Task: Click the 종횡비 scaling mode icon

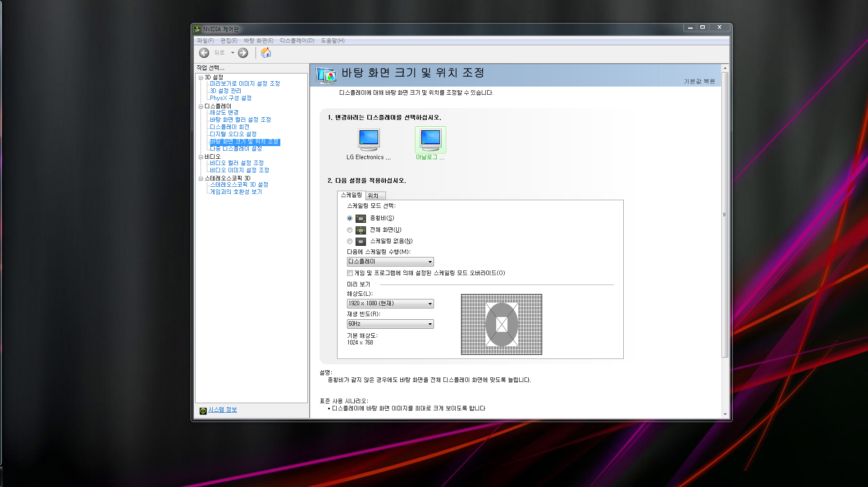Action: click(x=361, y=219)
